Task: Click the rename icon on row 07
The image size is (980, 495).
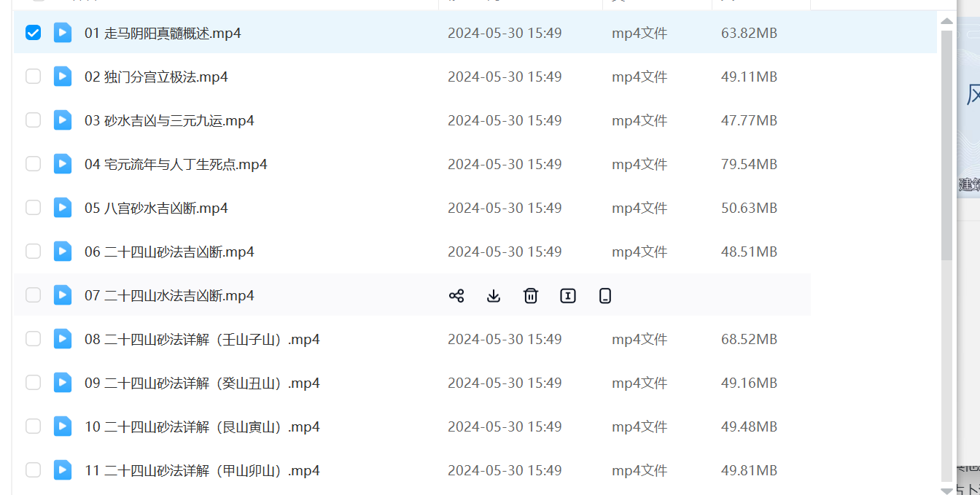Action: tap(568, 295)
